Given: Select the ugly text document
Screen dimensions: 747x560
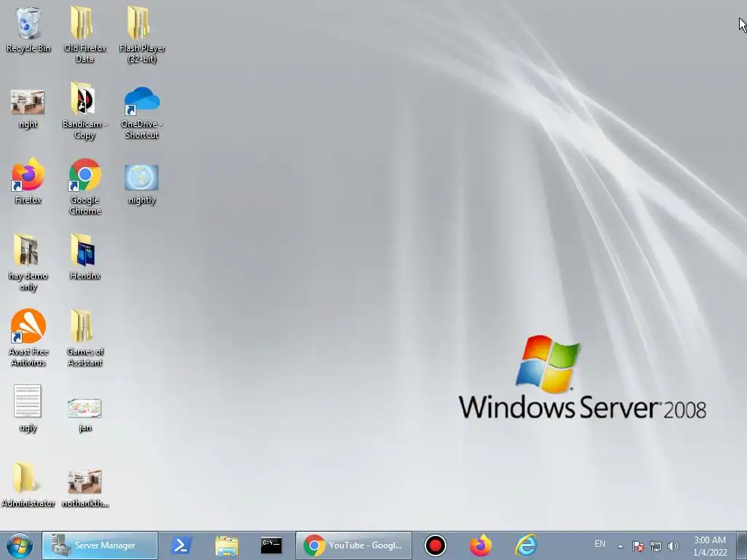Looking at the screenshot, I should tap(28, 408).
